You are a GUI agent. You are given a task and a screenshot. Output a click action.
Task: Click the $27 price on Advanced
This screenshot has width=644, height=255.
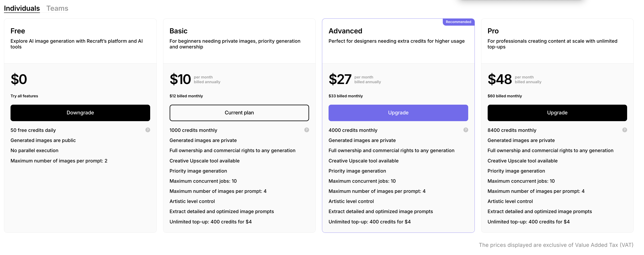coord(340,79)
